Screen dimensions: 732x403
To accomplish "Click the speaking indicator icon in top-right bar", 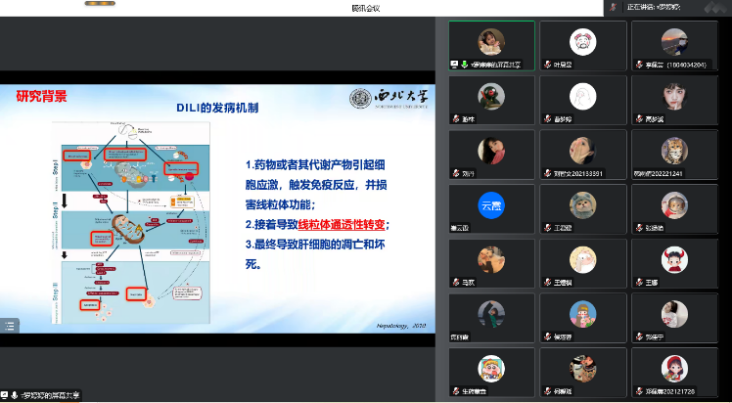I will (611, 6).
